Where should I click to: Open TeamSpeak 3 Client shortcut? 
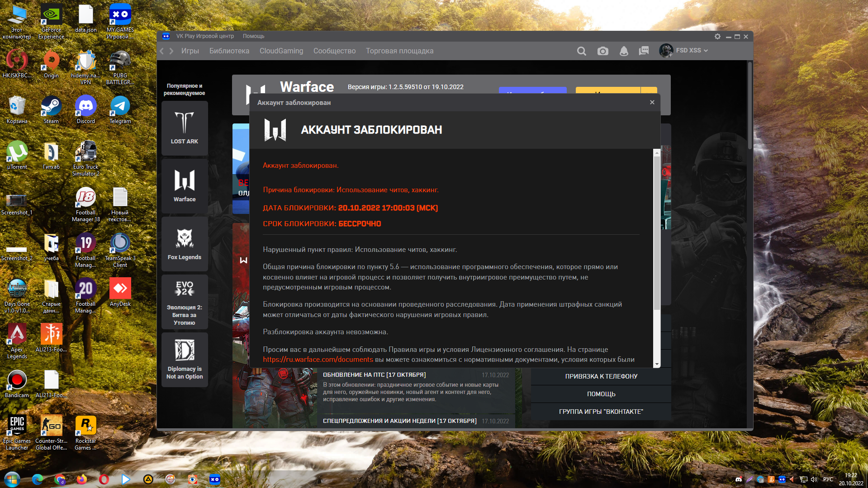[120, 250]
